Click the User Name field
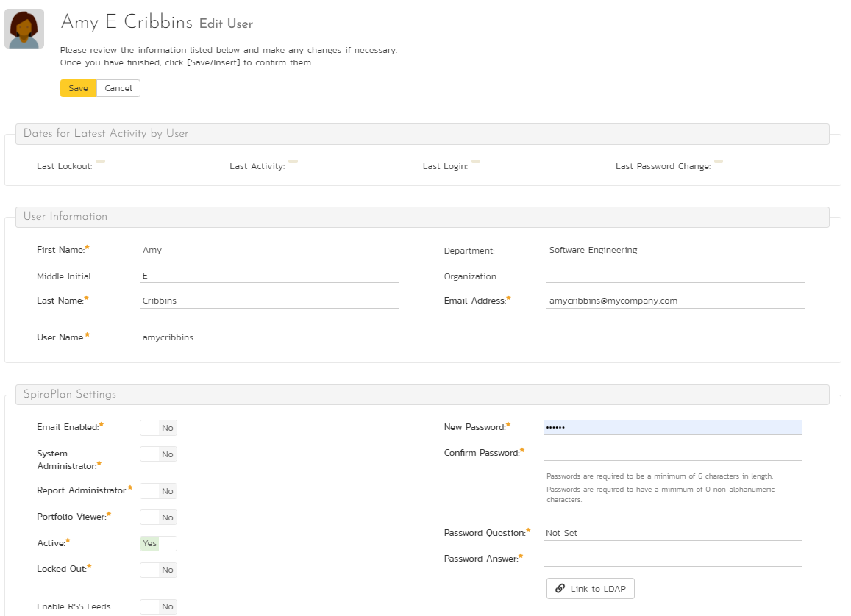851x616 pixels. (x=268, y=337)
